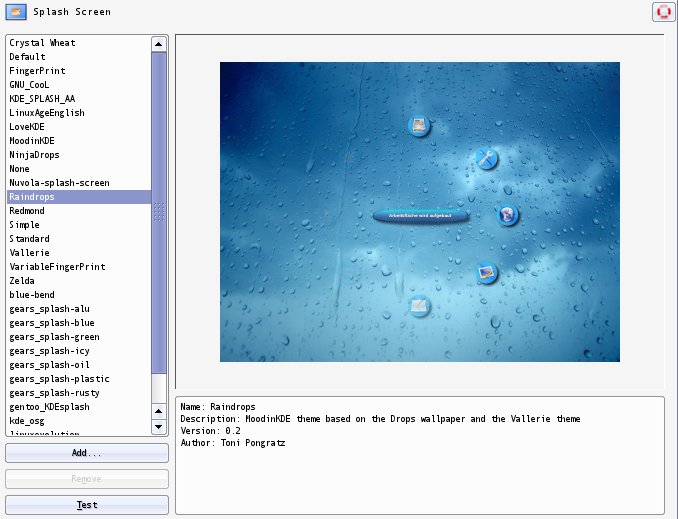Select the NinjaDrops theme

(79, 155)
